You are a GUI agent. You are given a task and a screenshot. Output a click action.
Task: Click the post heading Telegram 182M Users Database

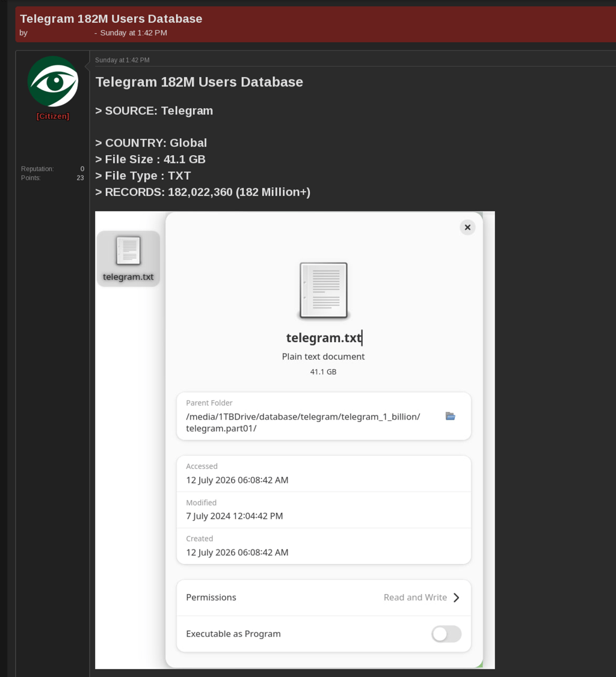tap(199, 82)
